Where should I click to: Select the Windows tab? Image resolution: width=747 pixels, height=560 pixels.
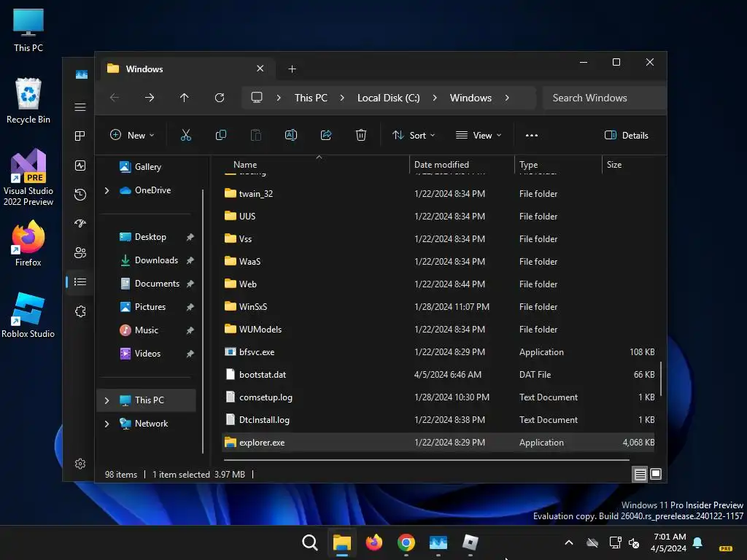coord(186,69)
